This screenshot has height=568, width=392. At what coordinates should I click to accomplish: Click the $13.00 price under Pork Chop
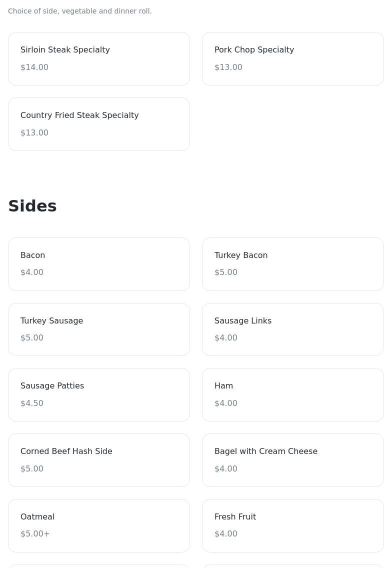tap(228, 67)
